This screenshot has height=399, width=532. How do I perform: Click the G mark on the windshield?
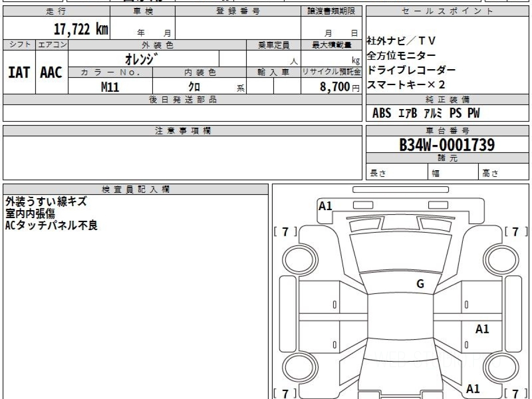(x=420, y=284)
